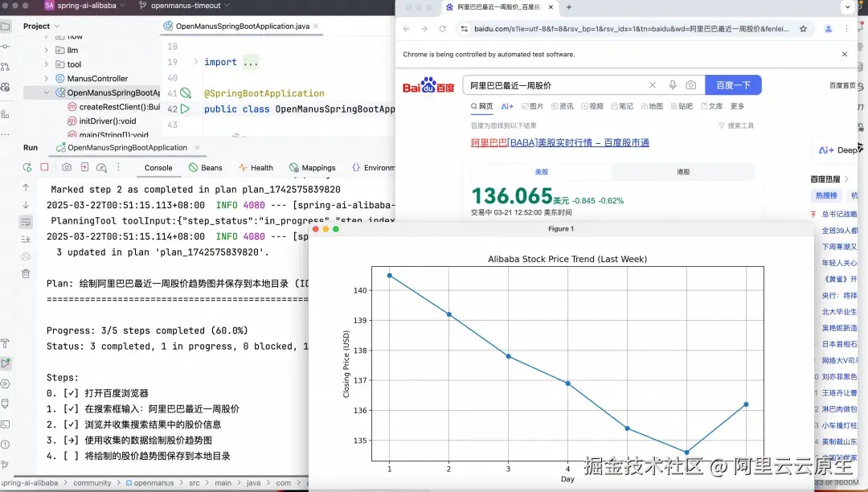Expand the llm folder in Project tree
Viewport: 868px width, 492px height.
point(46,50)
